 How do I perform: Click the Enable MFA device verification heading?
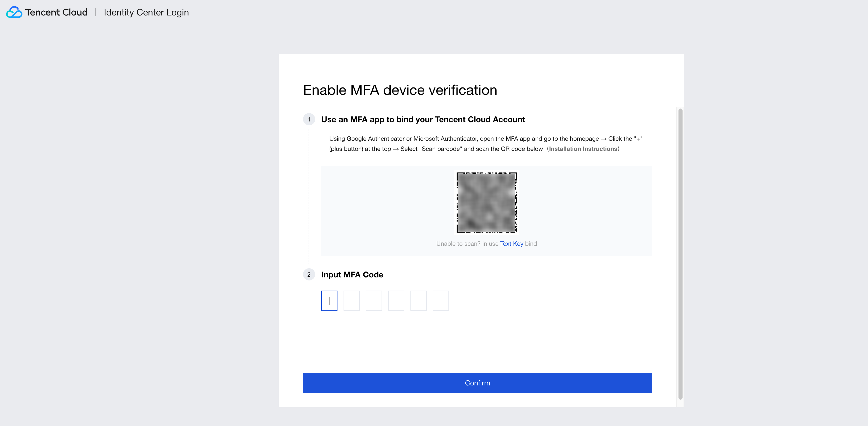point(400,90)
